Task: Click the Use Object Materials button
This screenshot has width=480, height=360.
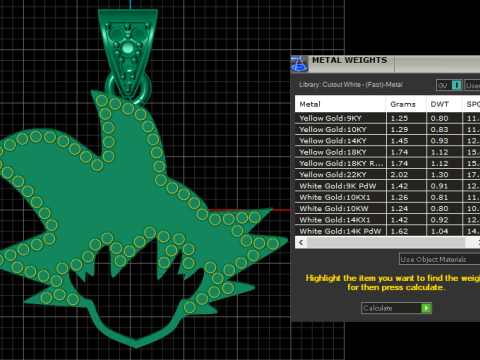Action: pos(439,259)
